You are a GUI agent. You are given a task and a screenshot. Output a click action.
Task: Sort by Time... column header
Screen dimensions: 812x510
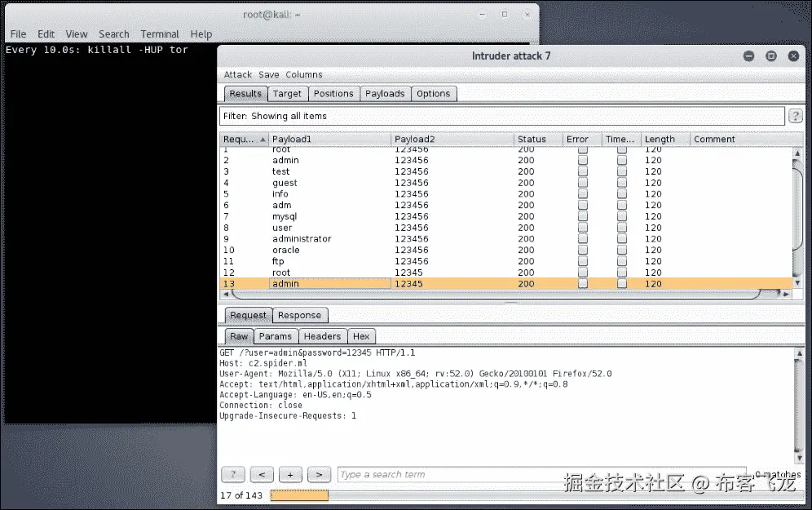[x=621, y=140]
